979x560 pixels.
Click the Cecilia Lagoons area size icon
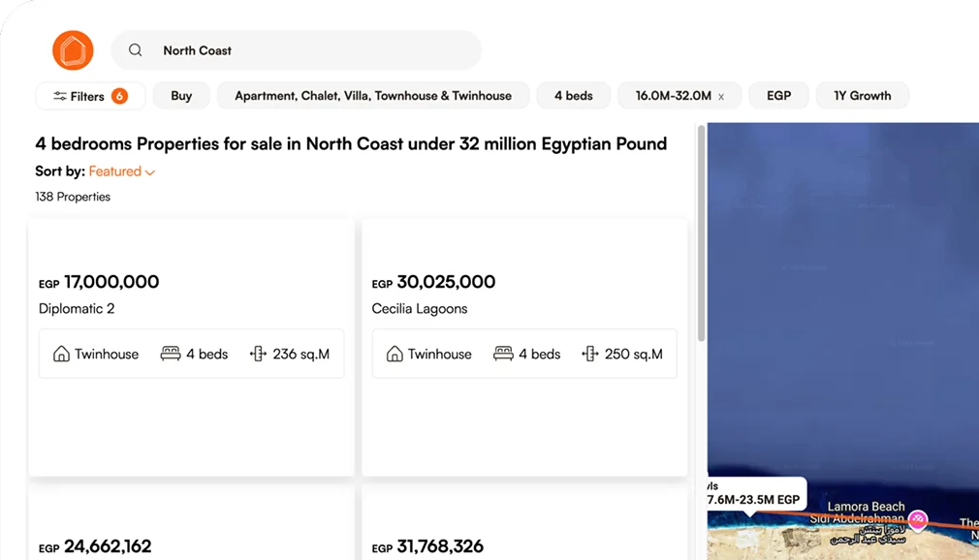point(589,354)
